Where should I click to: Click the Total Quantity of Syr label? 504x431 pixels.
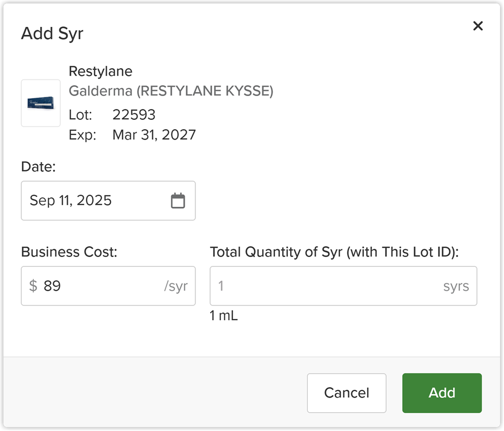334,252
